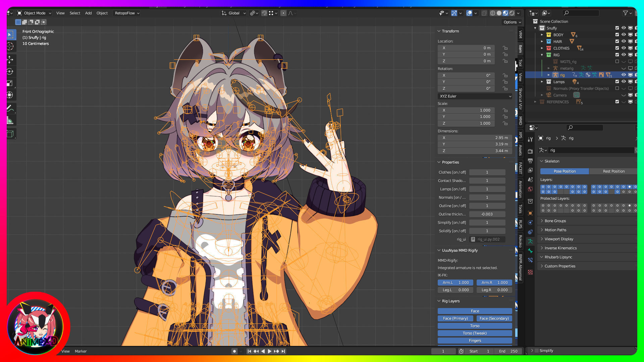Toggle the Fingers rig layer button

coord(475,341)
